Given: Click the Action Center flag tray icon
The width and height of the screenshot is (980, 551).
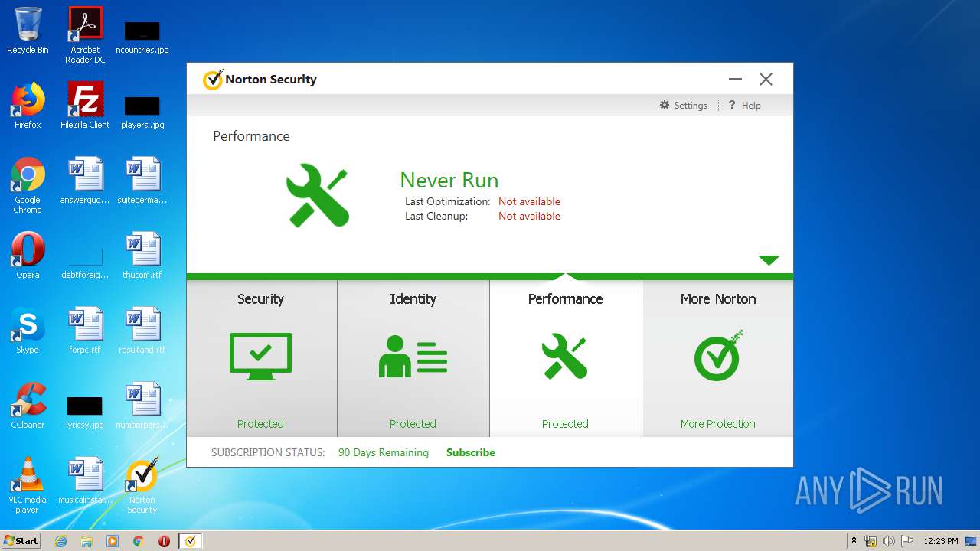Looking at the screenshot, I should [906, 541].
